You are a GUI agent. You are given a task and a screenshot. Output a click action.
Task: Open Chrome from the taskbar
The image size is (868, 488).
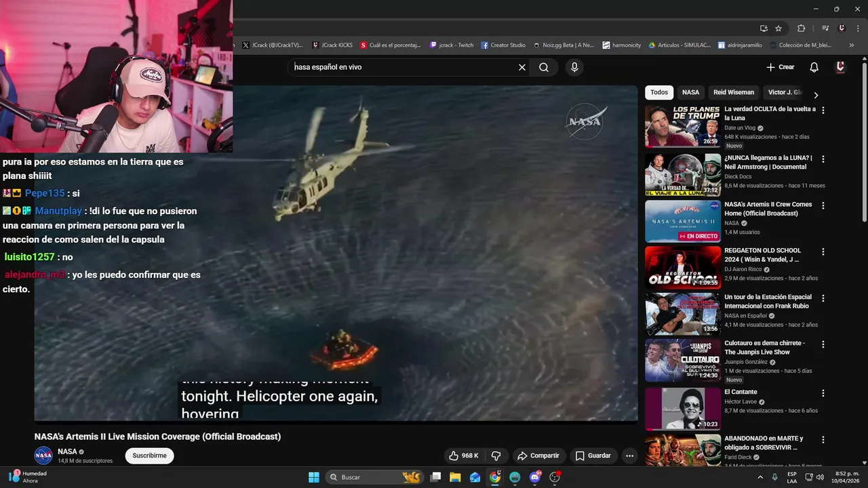click(x=495, y=477)
